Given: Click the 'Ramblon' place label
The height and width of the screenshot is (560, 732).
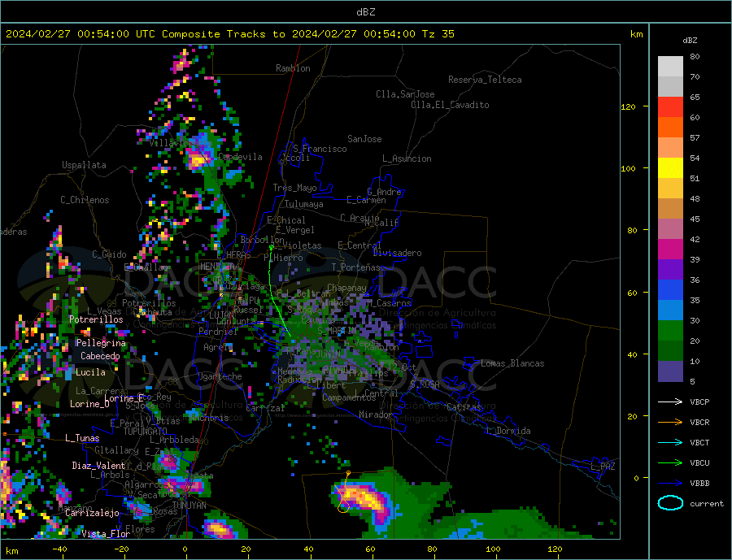Looking at the screenshot, I should 293,68.
